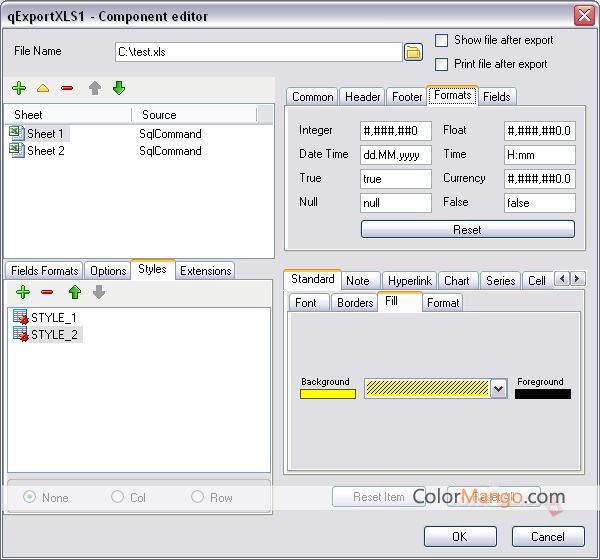Edit the Float format field
This screenshot has width=600, height=560.
(x=540, y=131)
